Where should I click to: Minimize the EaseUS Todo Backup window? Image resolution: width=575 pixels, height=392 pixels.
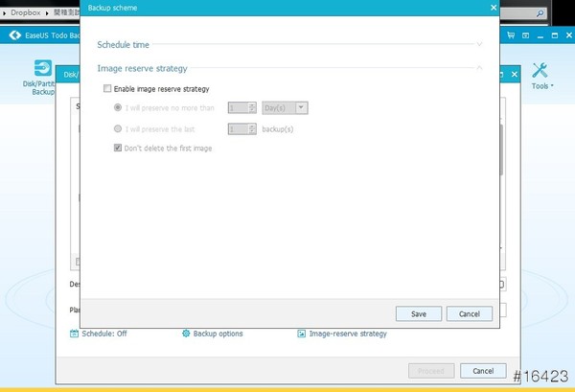[x=540, y=35]
